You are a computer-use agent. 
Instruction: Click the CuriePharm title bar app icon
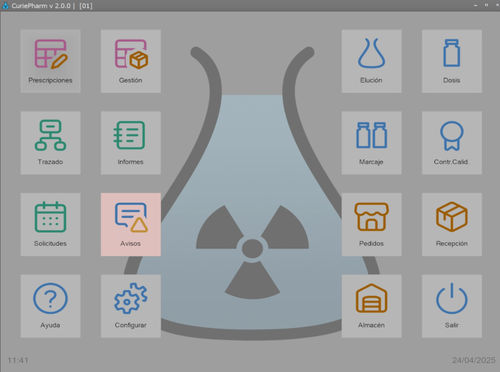coord(5,5)
